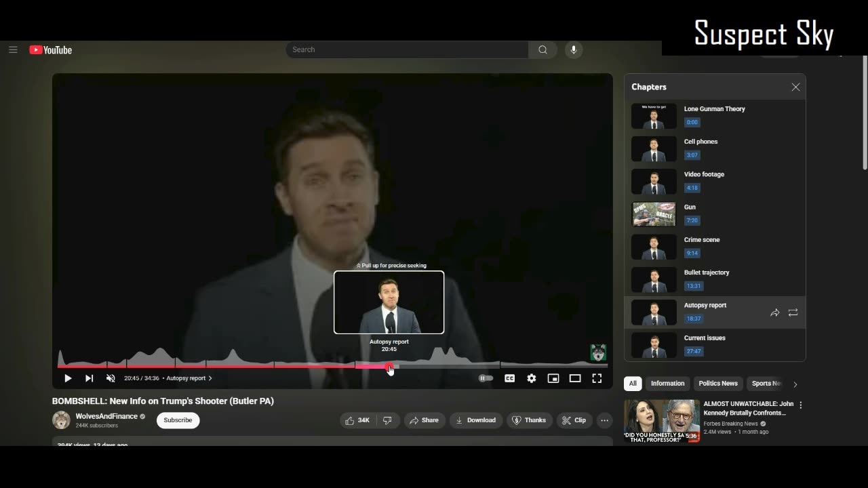Loop the Autopsy report chapter
This screenshot has height=488, width=868.
click(x=793, y=312)
